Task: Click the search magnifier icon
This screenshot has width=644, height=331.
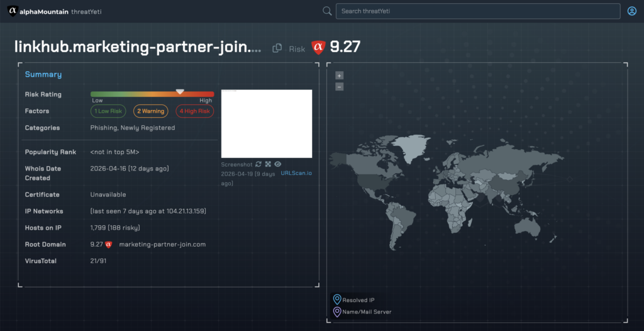Action: 327,11
